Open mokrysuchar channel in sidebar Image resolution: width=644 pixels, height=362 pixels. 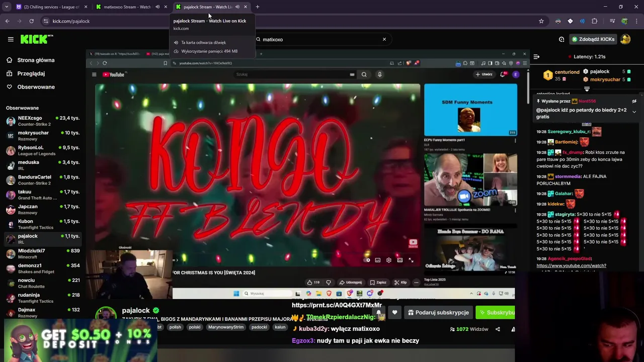[x=43, y=136]
